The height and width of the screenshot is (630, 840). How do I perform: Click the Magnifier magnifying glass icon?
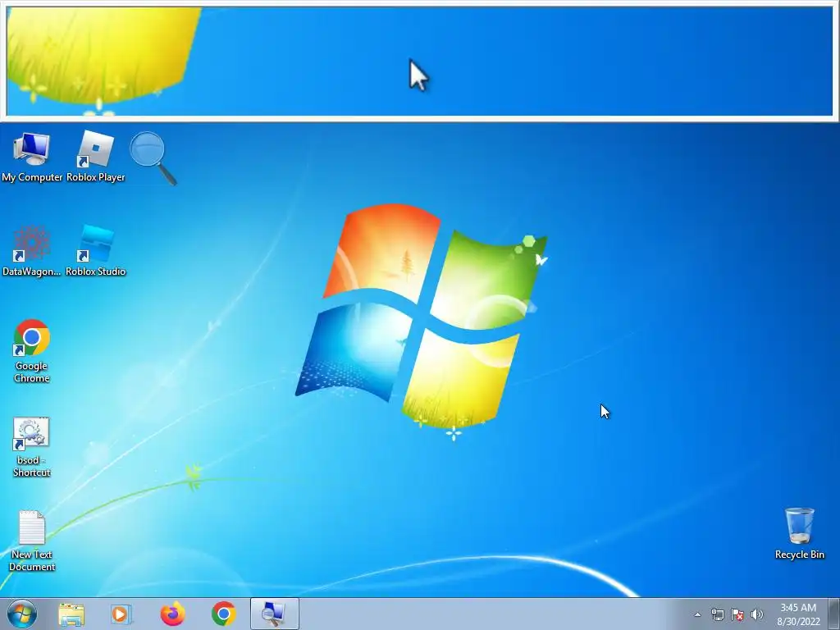pyautogui.click(x=153, y=158)
